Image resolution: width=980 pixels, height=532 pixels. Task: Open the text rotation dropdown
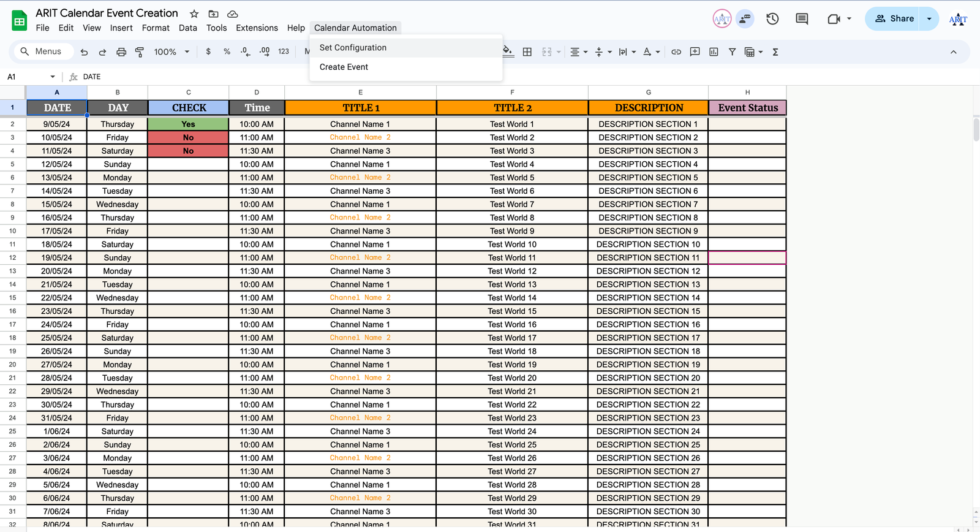tap(651, 52)
